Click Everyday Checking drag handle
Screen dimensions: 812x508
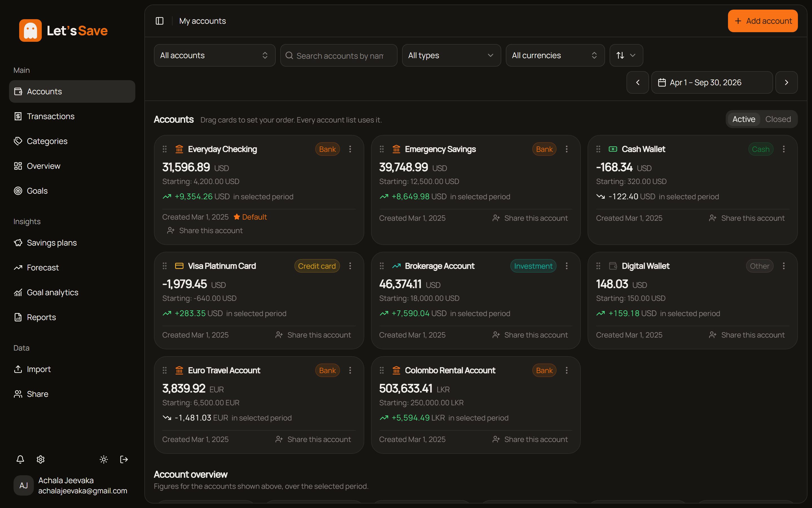pos(165,149)
